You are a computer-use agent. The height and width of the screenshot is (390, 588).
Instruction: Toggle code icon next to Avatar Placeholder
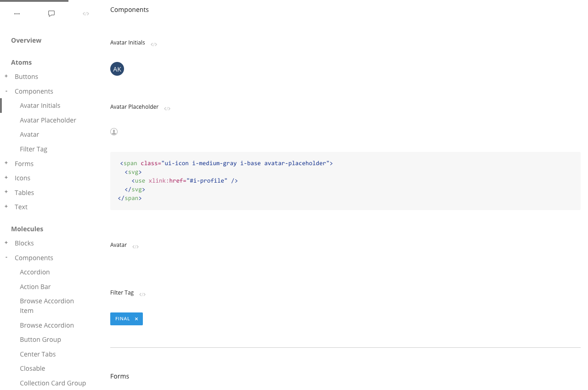click(x=167, y=109)
